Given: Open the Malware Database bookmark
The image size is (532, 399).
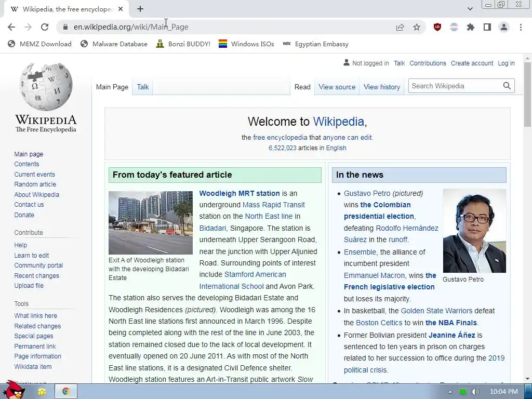Looking at the screenshot, I should coord(114,44).
